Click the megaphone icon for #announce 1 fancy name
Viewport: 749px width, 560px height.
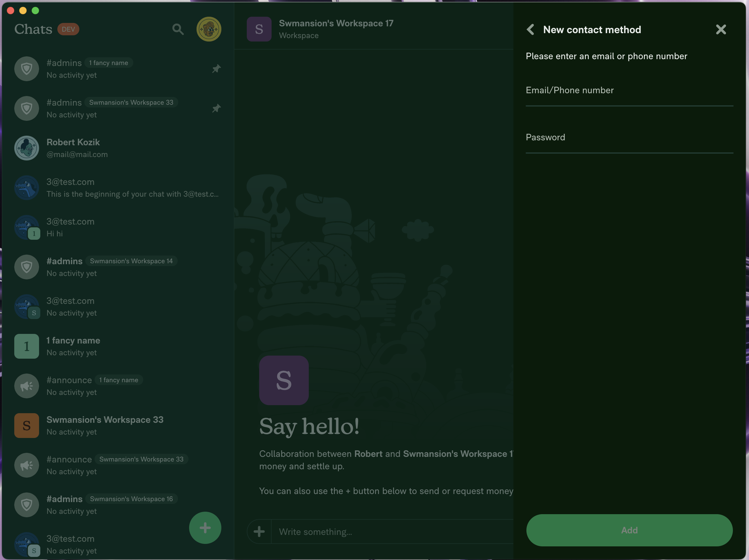(26, 386)
